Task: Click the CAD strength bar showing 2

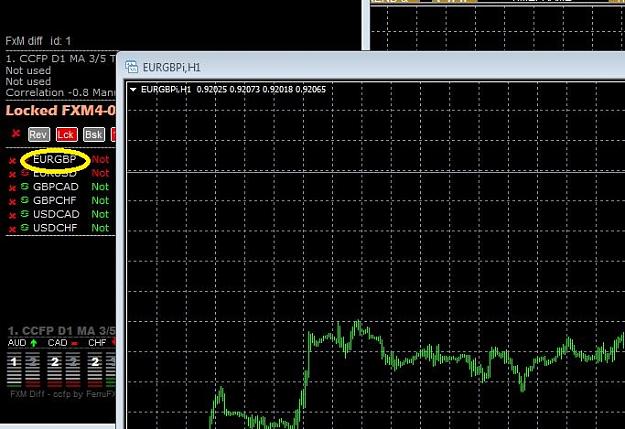Action: coord(55,370)
